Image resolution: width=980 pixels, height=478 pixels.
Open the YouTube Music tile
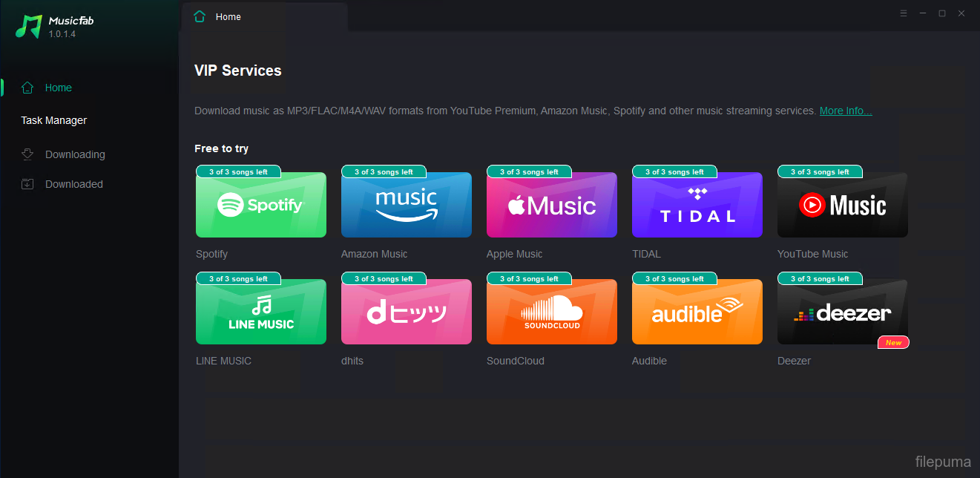(842, 206)
